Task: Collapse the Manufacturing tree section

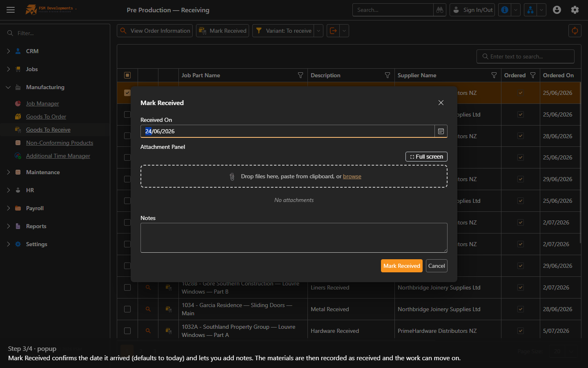Action: pos(8,87)
